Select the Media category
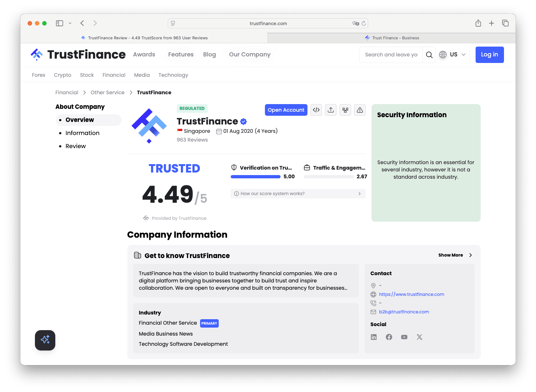The height and width of the screenshot is (392, 536). 142,75
